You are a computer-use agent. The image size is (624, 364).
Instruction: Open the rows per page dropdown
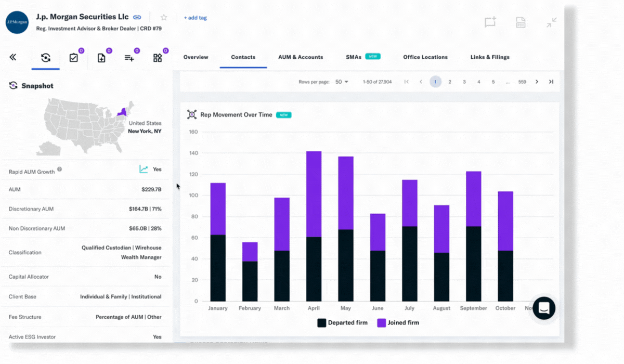[342, 82]
